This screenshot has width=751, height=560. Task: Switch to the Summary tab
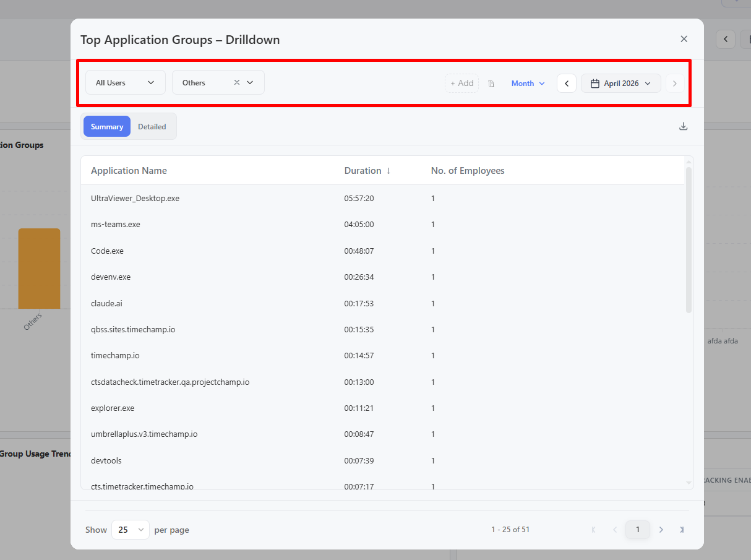click(107, 126)
